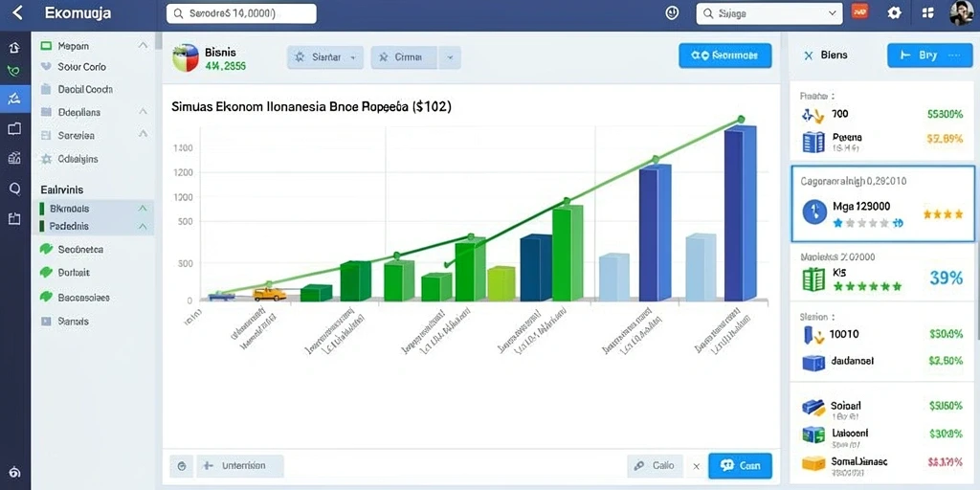Click the home icon in left rail
The image size is (980, 490).
click(14, 48)
